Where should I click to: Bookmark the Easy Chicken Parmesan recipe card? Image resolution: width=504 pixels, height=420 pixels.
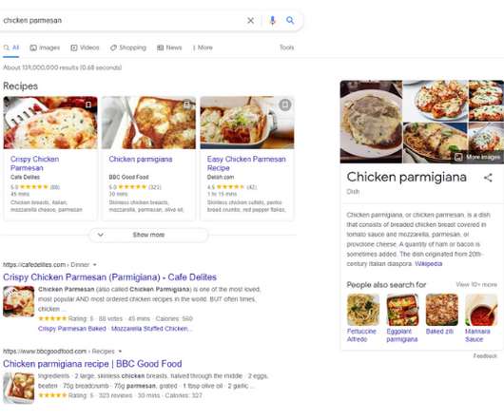284,105
